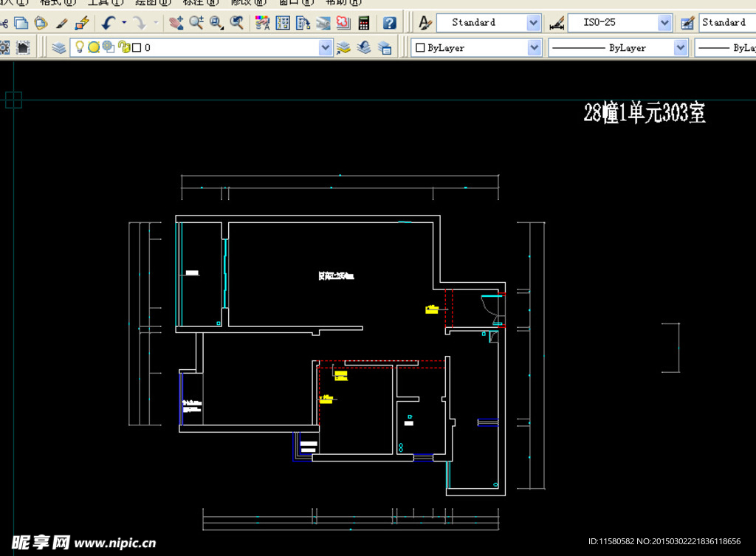The width and height of the screenshot is (756, 556).
Task: Open the Layer Properties Manager
Action: pyautogui.click(x=59, y=48)
